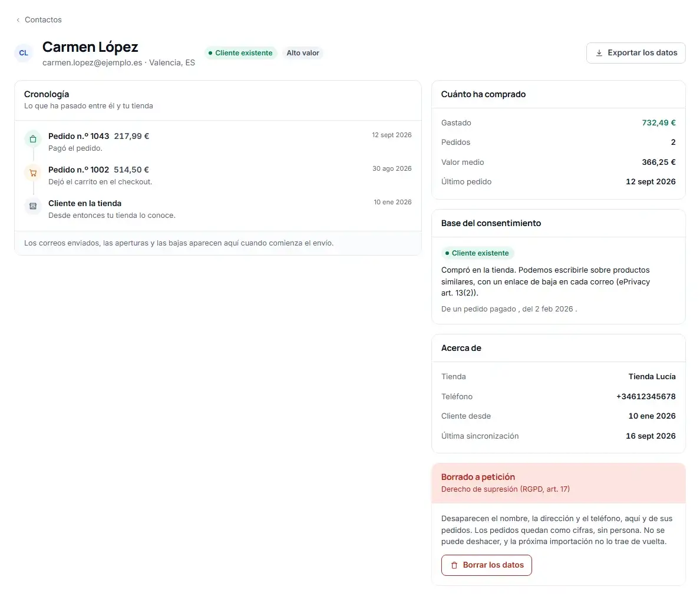This screenshot has width=700, height=600.
Task: Click the De un pedido pagado note
Action: [x=509, y=309]
